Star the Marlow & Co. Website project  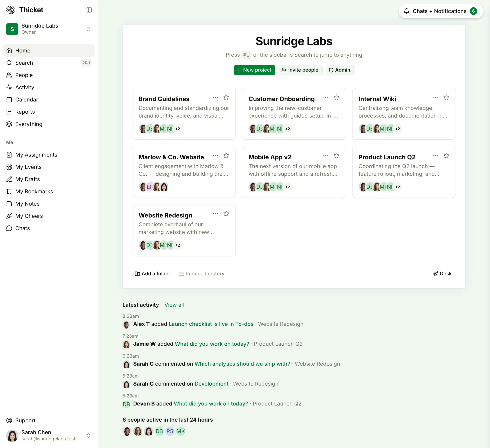(226, 156)
